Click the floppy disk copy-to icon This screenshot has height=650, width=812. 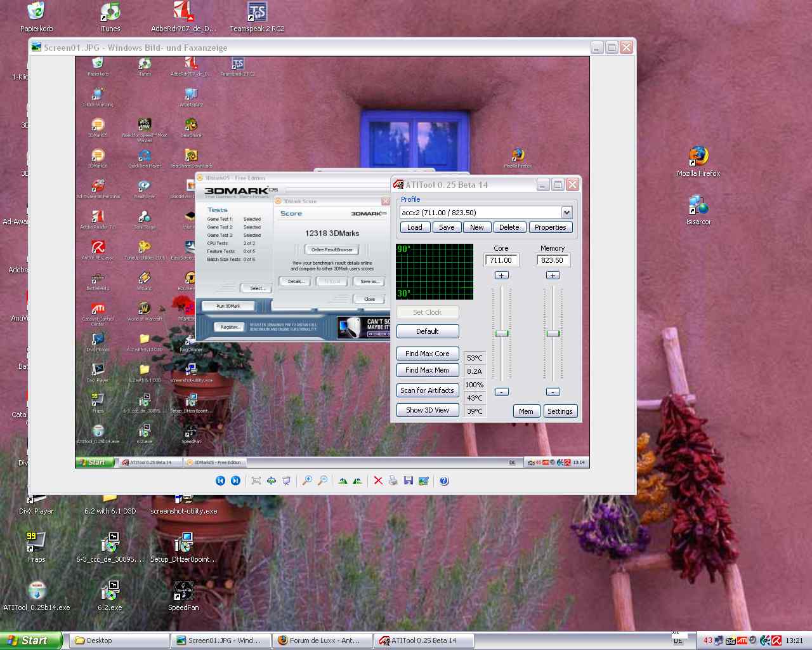409,481
